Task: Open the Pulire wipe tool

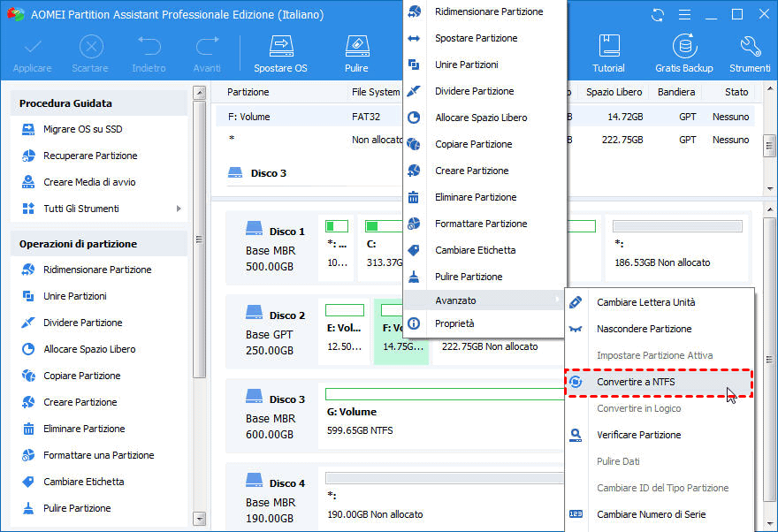Action: click(x=357, y=54)
